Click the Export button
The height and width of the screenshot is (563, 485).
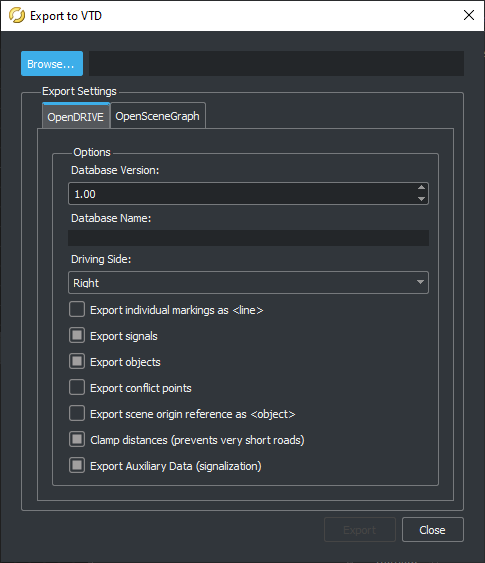tap(360, 530)
